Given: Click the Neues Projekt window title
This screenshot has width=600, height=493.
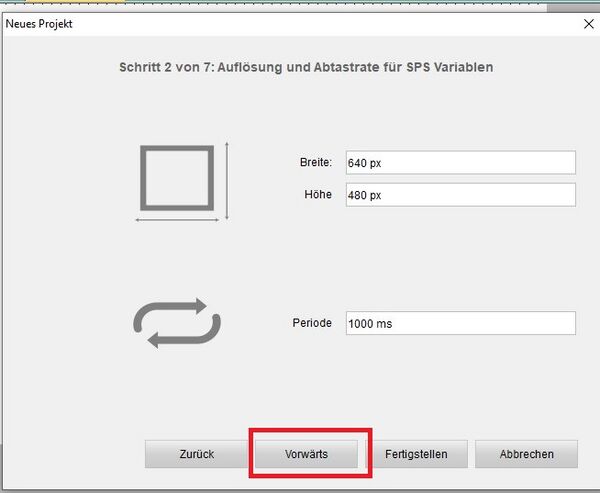Looking at the screenshot, I should (40, 22).
